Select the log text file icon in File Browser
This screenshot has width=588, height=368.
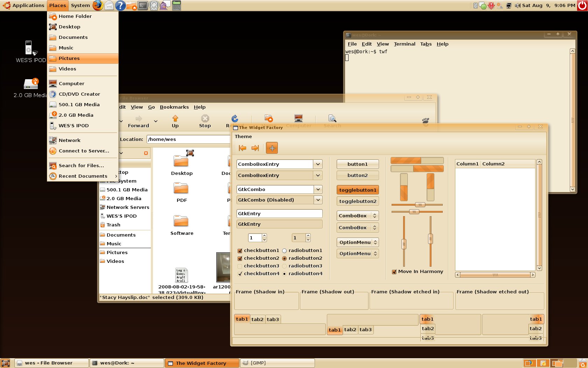[182, 275]
